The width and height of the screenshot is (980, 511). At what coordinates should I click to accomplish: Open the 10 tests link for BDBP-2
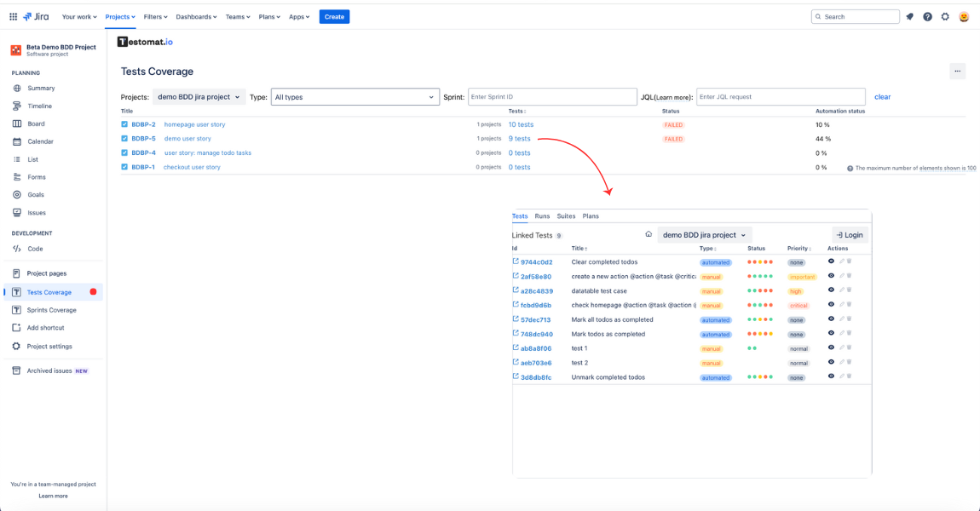click(521, 123)
